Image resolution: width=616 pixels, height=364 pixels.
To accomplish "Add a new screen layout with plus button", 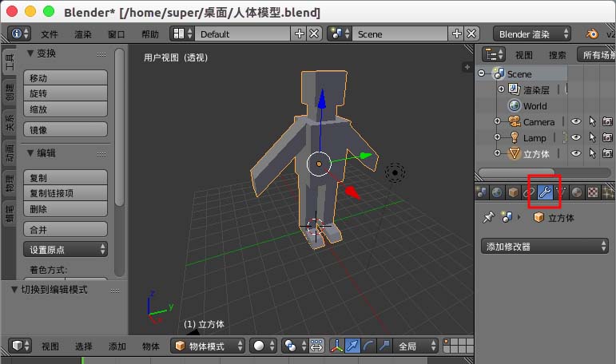I will 299,34.
